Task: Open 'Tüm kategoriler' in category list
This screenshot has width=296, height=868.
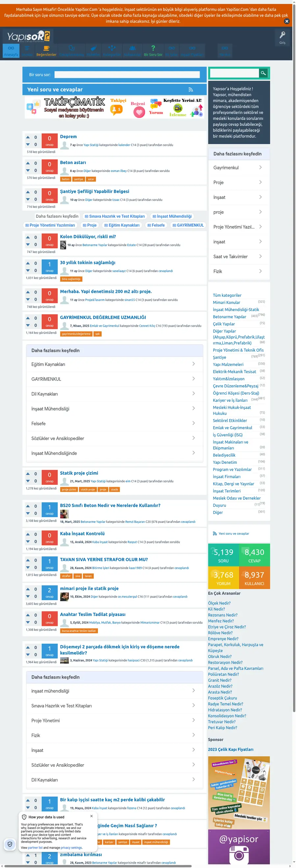Action: coord(227,295)
